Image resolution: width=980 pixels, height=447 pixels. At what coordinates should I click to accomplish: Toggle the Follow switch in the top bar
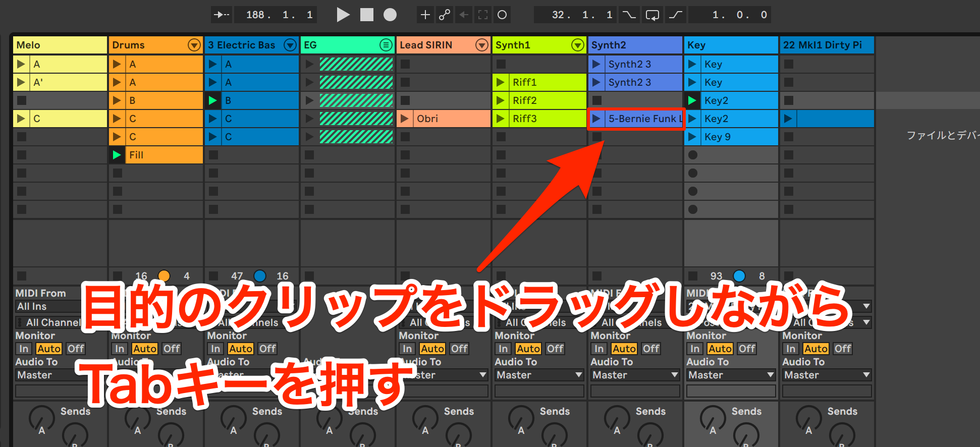222,15
